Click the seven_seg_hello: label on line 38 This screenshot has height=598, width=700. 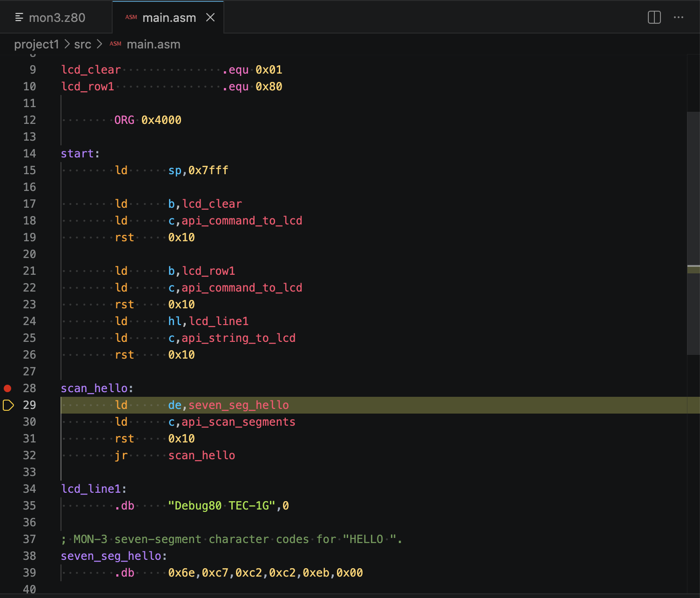[x=114, y=556]
